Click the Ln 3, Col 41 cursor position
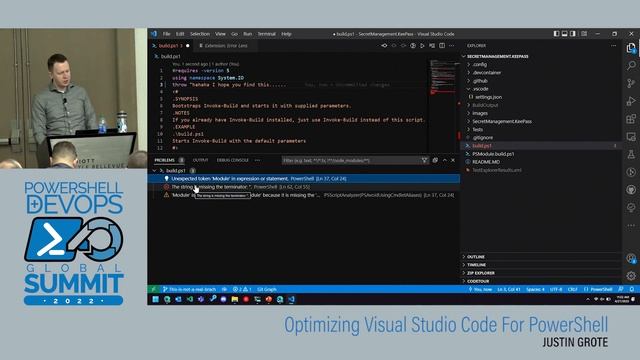The height and width of the screenshot is (360, 640). point(509,289)
